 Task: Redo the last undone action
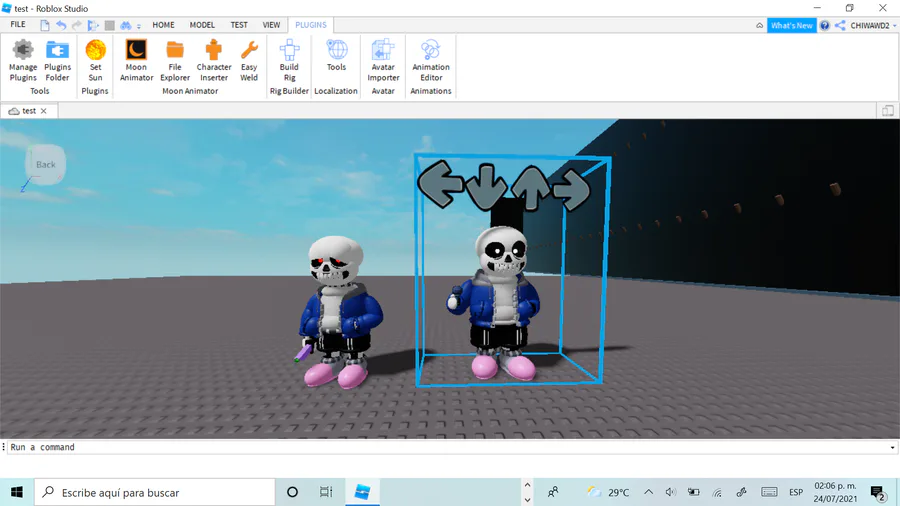tap(76, 25)
